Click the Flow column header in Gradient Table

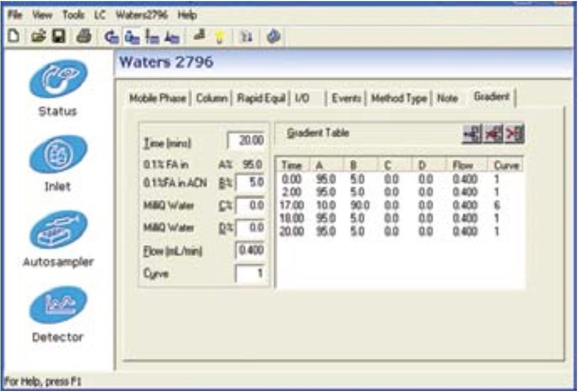[x=467, y=165]
